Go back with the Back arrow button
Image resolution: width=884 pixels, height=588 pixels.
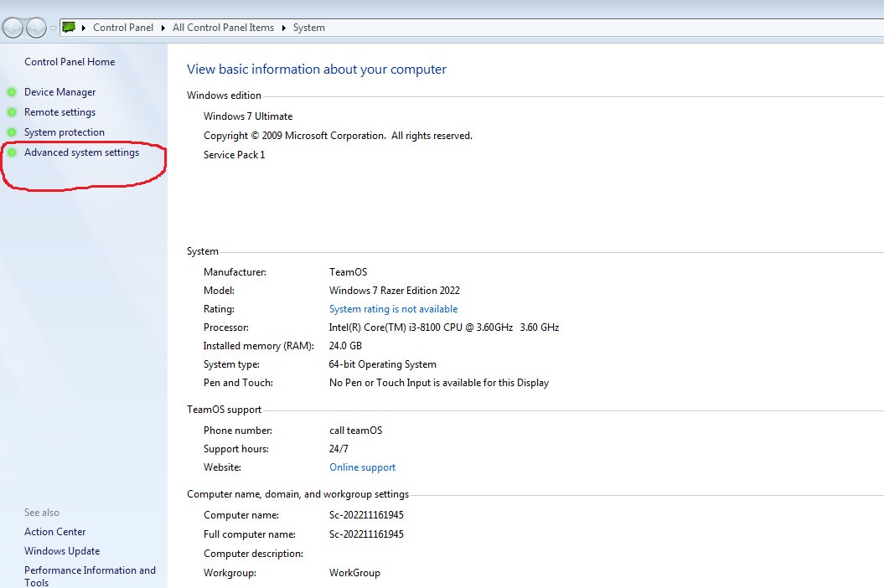(x=13, y=28)
